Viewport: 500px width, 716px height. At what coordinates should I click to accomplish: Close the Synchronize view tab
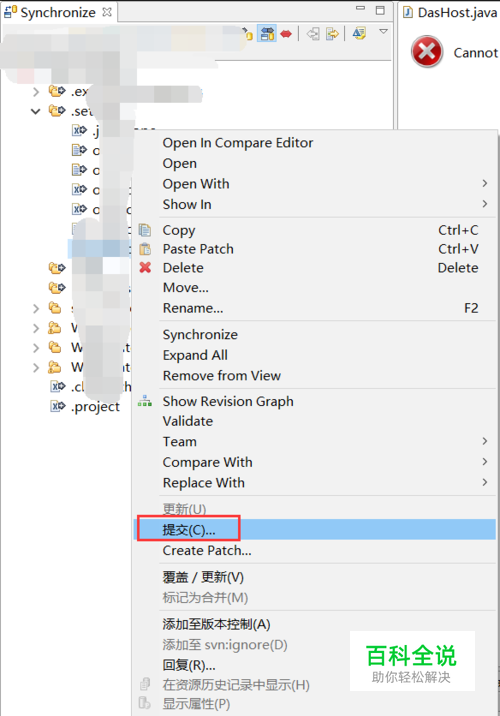(107, 12)
